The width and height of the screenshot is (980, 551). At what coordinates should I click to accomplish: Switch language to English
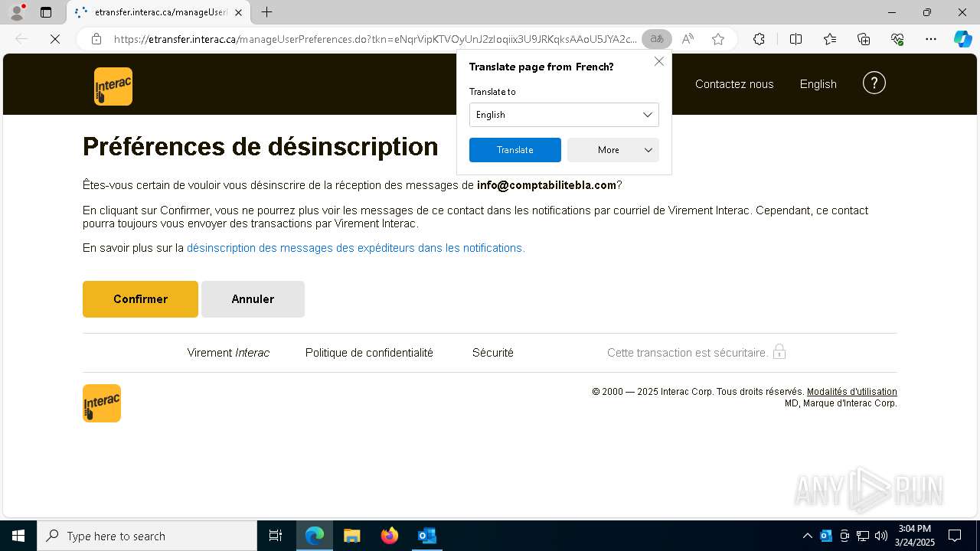click(818, 84)
